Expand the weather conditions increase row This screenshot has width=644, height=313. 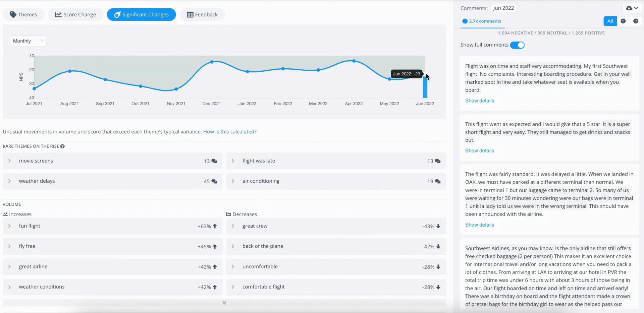click(112, 287)
